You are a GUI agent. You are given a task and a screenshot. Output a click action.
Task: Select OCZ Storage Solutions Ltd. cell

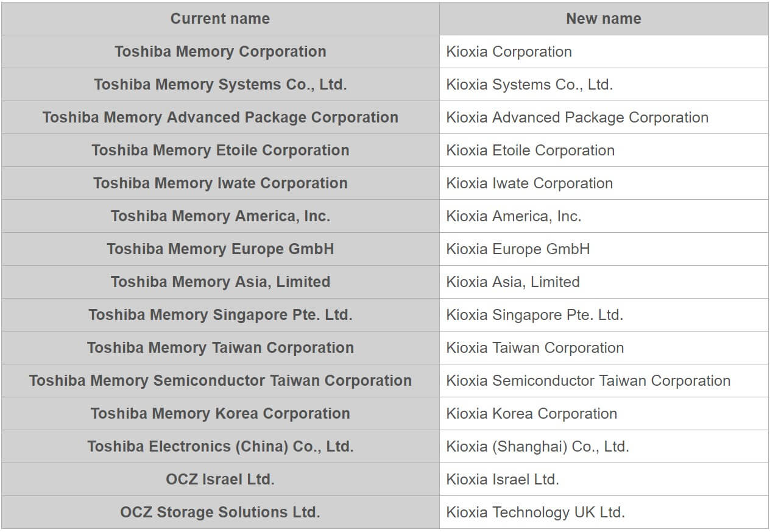coord(220,512)
